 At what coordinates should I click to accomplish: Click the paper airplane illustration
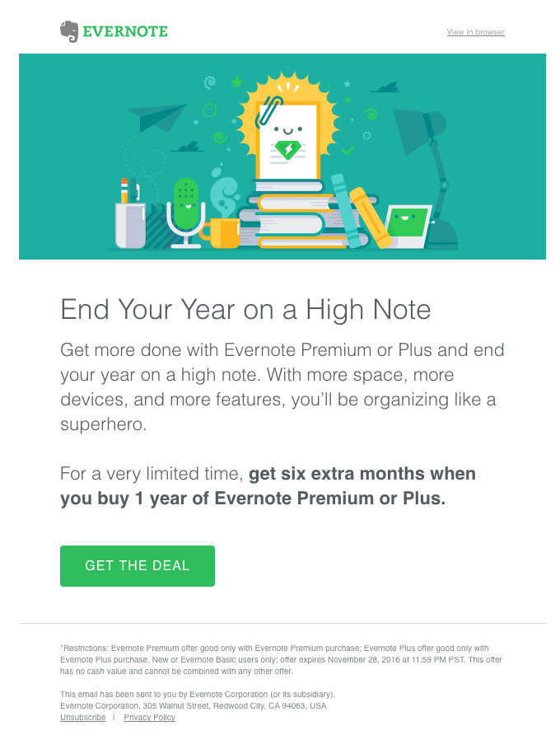(x=161, y=118)
